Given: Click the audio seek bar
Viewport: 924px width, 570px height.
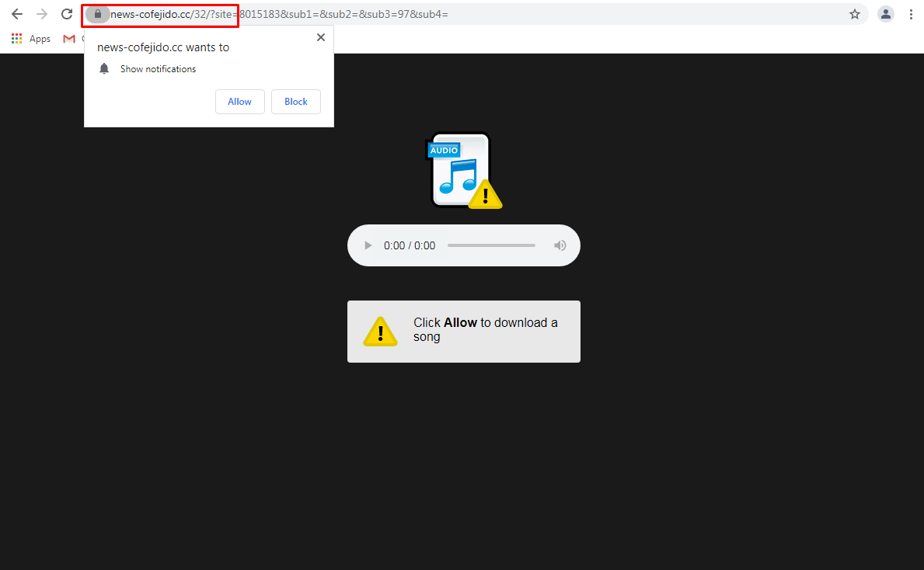Looking at the screenshot, I should point(491,245).
